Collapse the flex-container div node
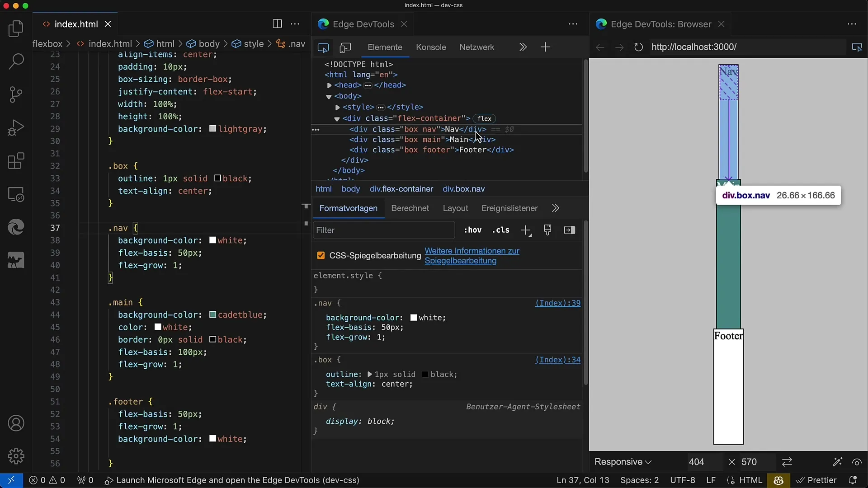 [337, 119]
